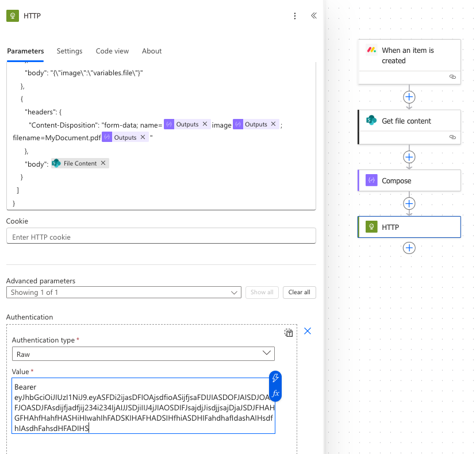
Task: Click the lightning dynamic content icon
Action: (275, 378)
